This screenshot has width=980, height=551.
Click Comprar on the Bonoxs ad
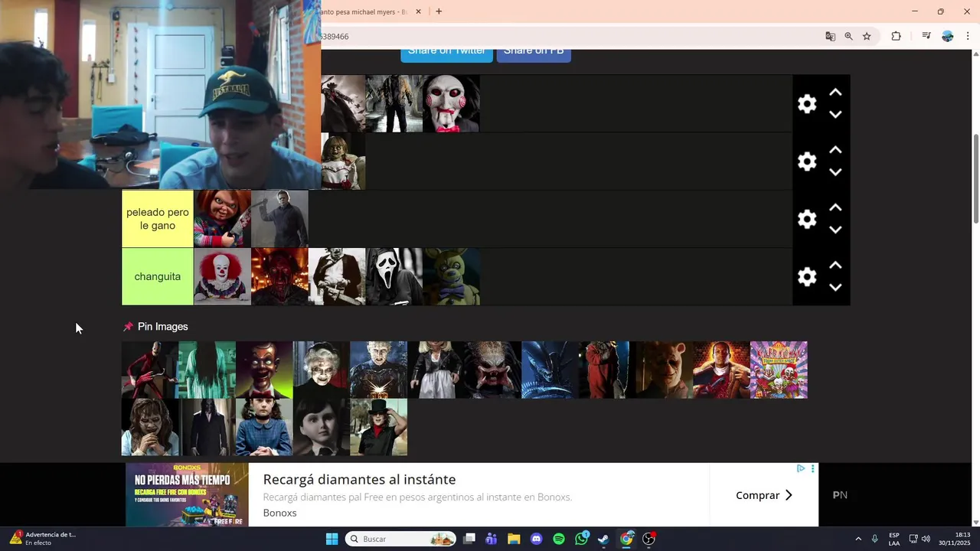click(764, 495)
